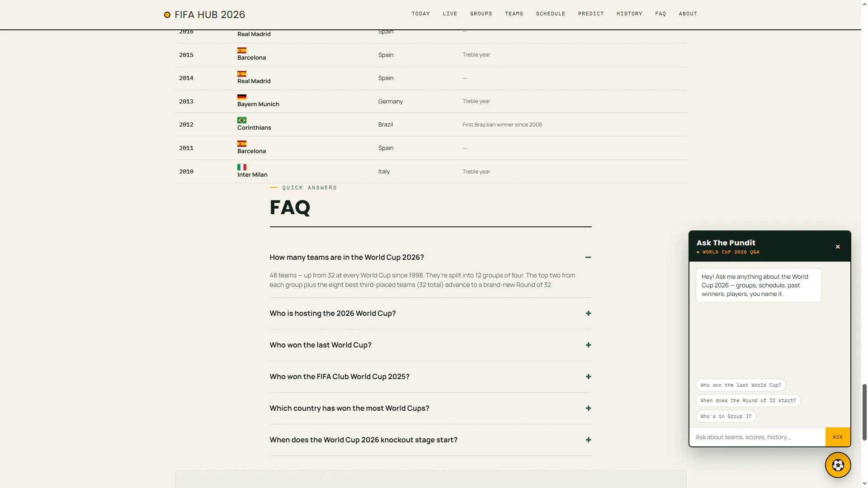
Task: Click 'First Brazilian winner since 2006' note
Action: (502, 125)
